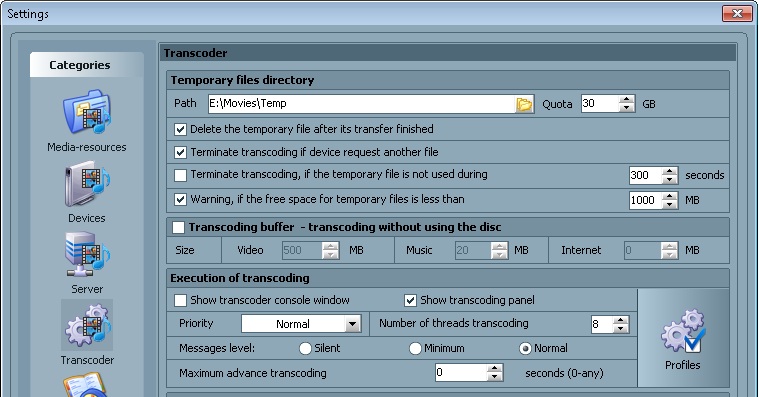This screenshot has width=759, height=397.
Task: Toggle Terminate transcoding if device requests another file
Action: tap(180, 153)
